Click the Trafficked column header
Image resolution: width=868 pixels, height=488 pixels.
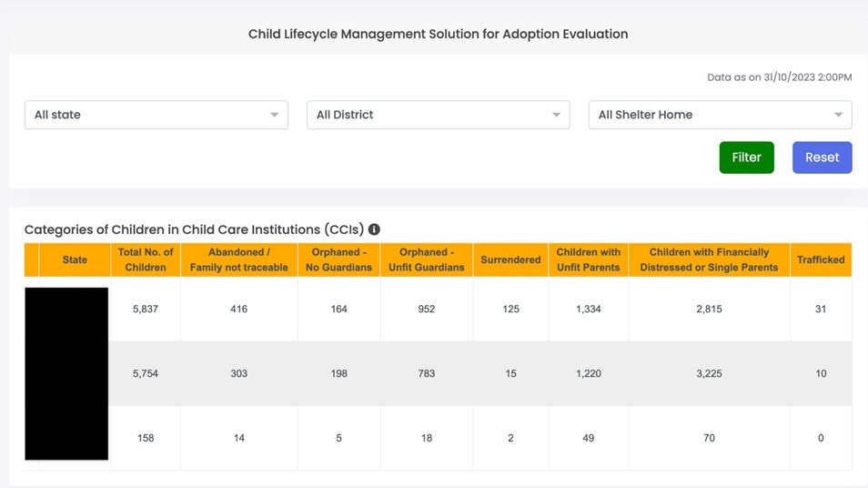821,259
